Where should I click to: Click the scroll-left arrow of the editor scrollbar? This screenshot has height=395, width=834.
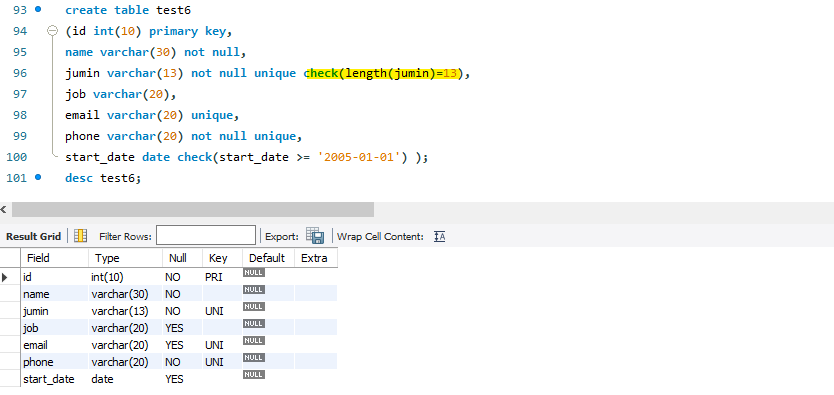pyautogui.click(x=4, y=210)
